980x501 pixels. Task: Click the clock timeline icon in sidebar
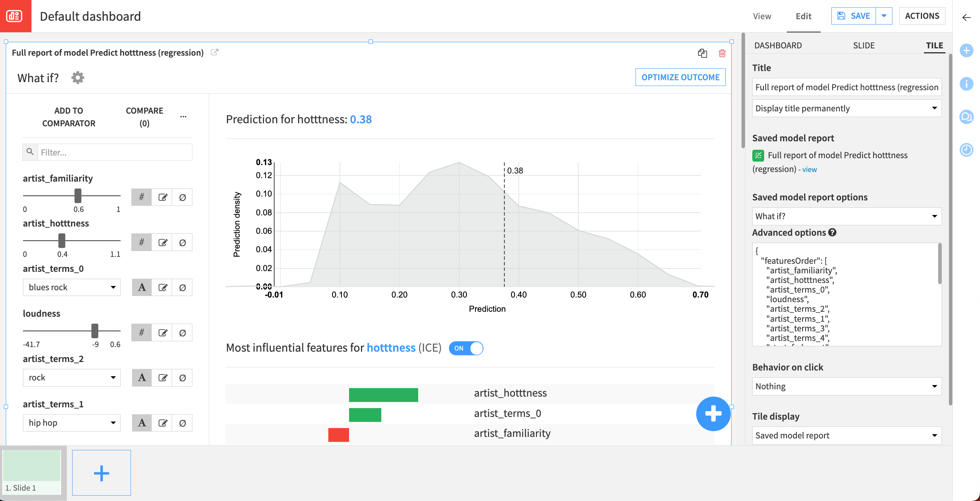click(x=966, y=150)
